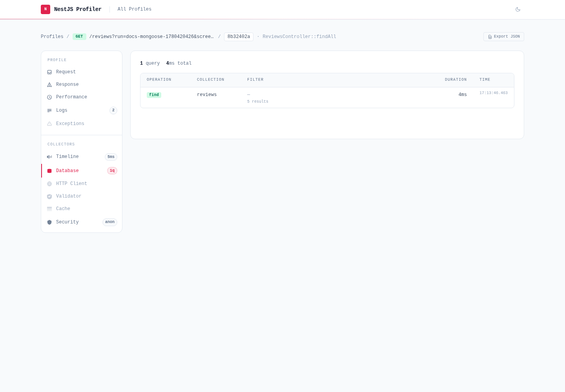
Task: Click the Security anon badge
Action: pyautogui.click(x=110, y=222)
